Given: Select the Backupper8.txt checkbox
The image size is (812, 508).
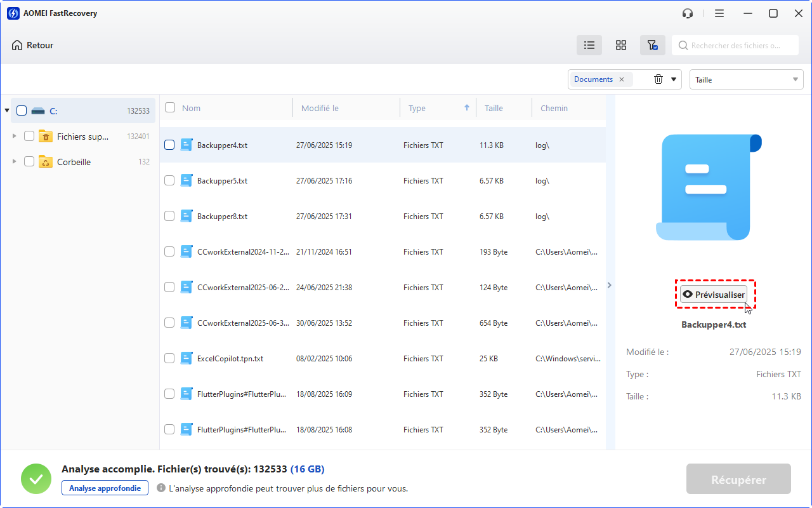Looking at the screenshot, I should pyautogui.click(x=169, y=216).
